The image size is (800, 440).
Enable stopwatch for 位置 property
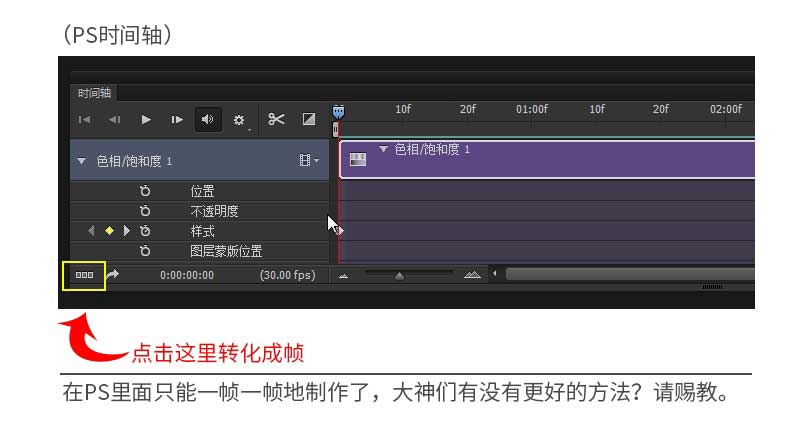145,191
